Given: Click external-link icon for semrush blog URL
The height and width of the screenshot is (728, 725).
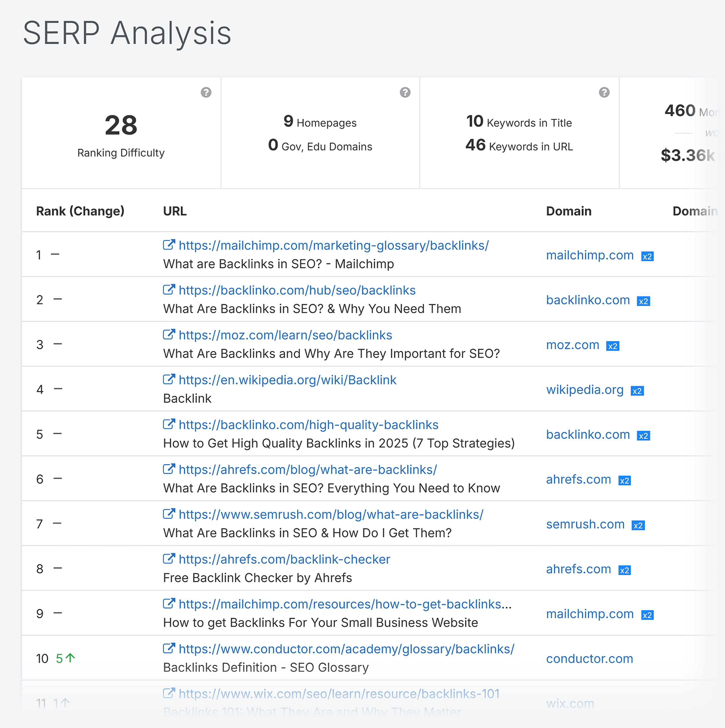Looking at the screenshot, I should tap(169, 514).
